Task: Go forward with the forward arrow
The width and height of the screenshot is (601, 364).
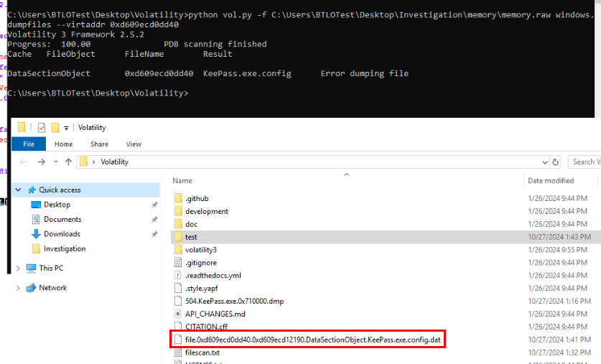Action: [x=42, y=162]
